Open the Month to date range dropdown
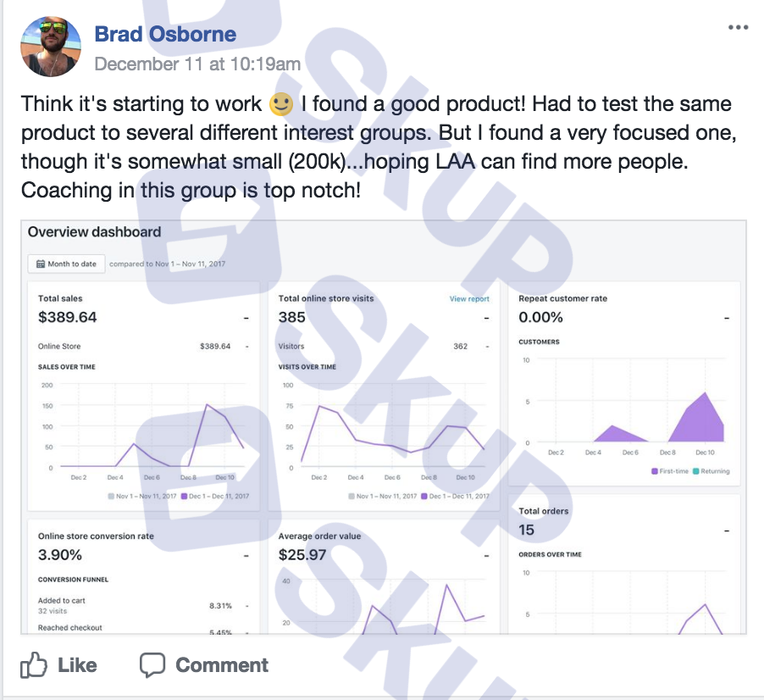The image size is (764, 700). click(x=66, y=264)
